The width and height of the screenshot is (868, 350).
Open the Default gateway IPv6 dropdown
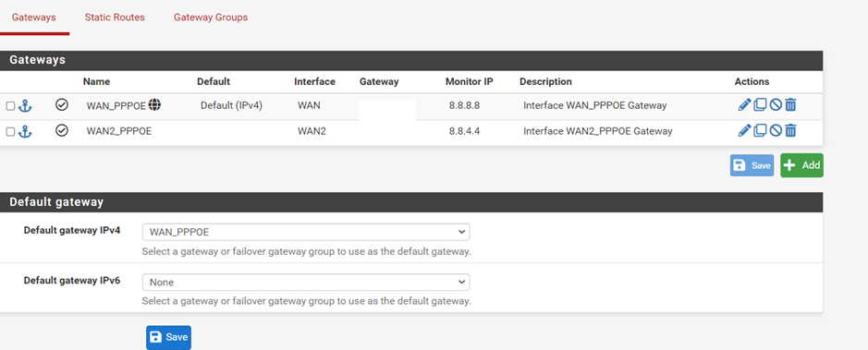(x=306, y=282)
